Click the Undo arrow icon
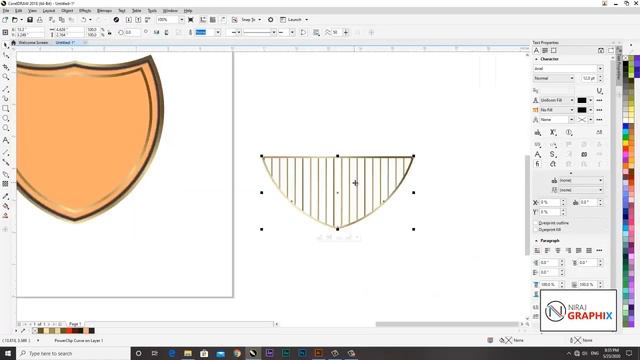The height and width of the screenshot is (360, 640). (83, 20)
